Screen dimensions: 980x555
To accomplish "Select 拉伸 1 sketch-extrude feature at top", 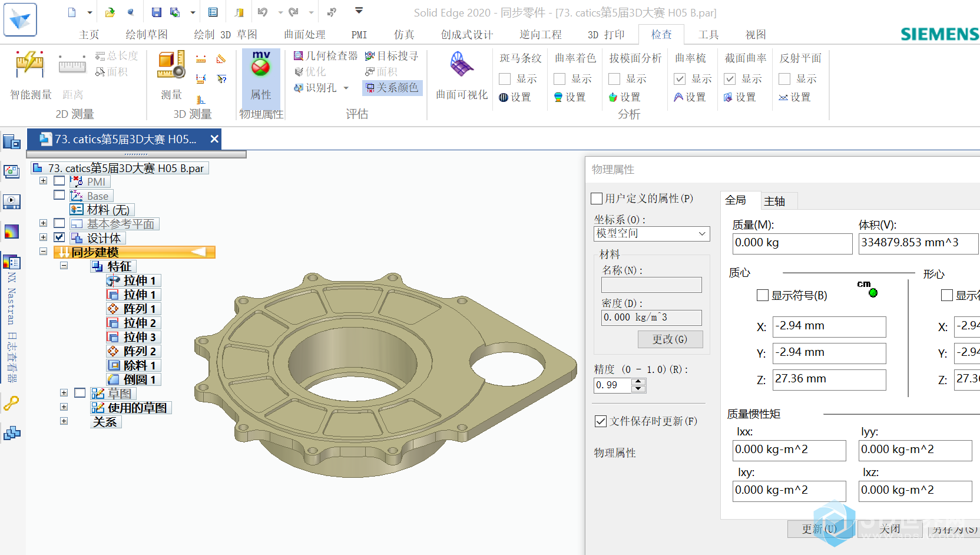I will (x=134, y=281).
